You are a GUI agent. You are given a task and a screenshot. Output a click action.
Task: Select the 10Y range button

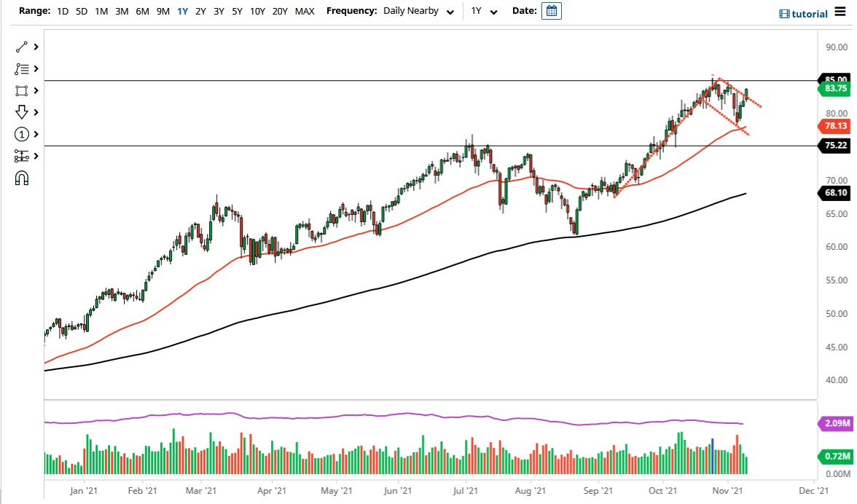click(x=257, y=11)
